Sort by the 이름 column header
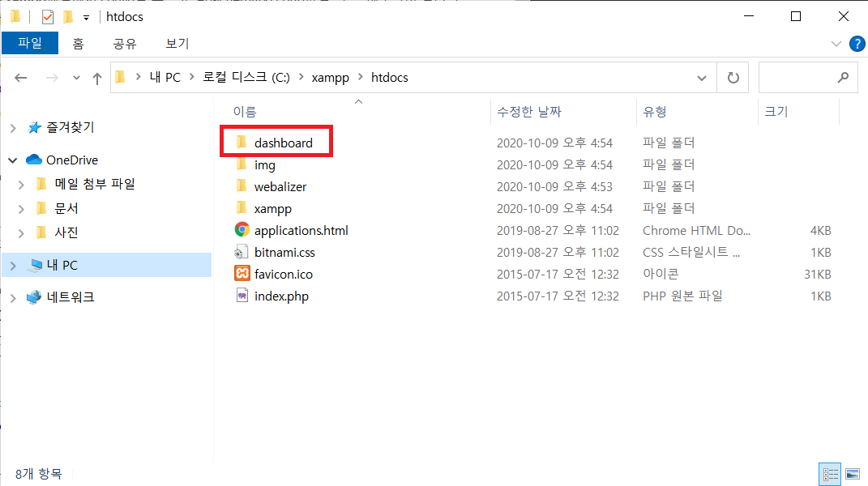Screen dimensions: 868x486 pyautogui.click(x=244, y=112)
